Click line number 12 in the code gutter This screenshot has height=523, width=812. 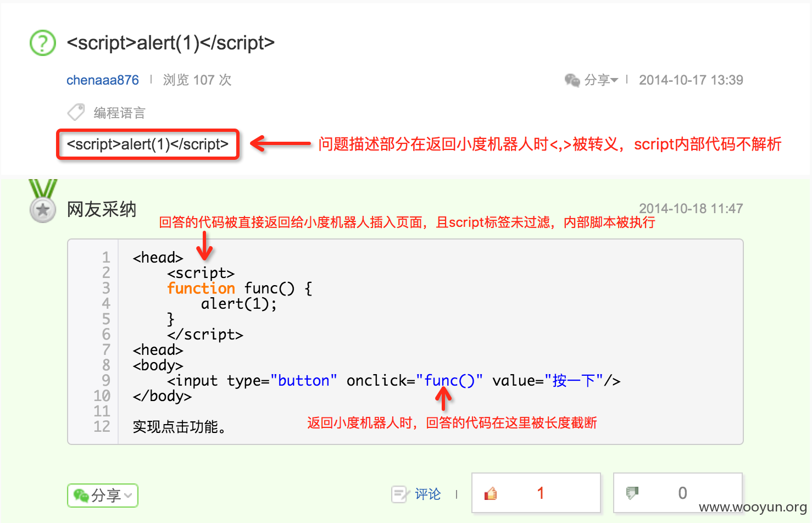point(102,427)
